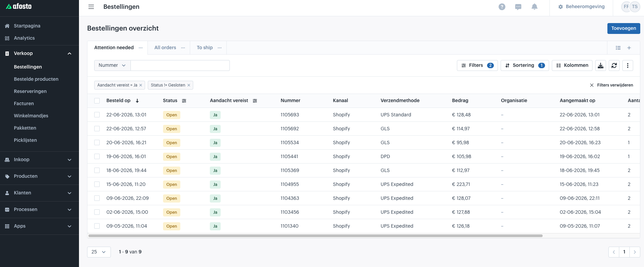644x267 pixels.
Task: Click the afosto logo
Action: tap(19, 6)
